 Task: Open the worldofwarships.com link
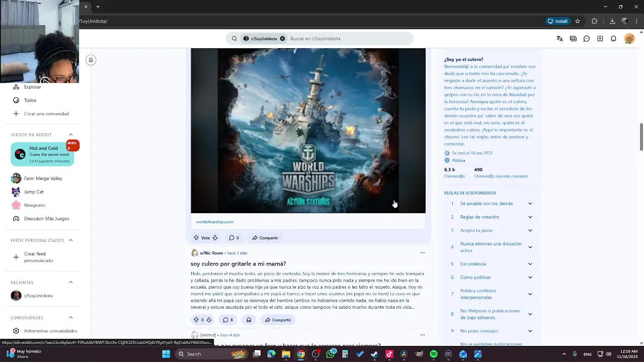click(215, 222)
